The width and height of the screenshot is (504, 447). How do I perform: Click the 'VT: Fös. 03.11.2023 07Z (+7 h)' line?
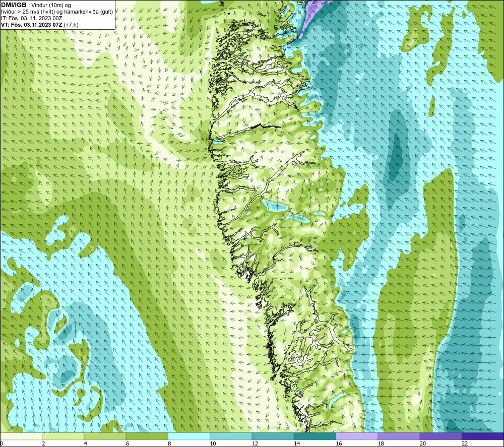pos(39,24)
